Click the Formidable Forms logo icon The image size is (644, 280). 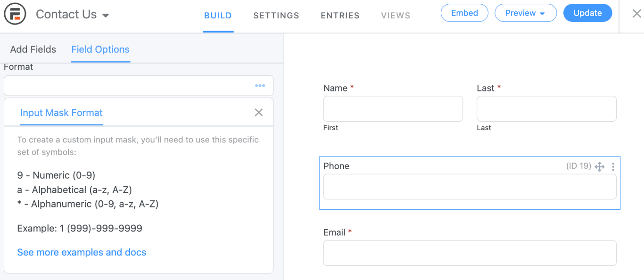pyautogui.click(x=15, y=14)
